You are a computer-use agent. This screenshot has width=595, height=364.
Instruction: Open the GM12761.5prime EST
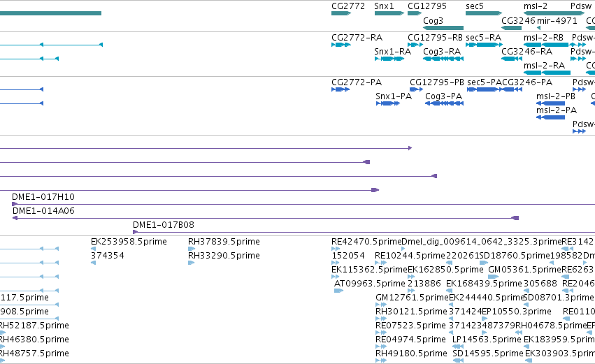(380, 305)
